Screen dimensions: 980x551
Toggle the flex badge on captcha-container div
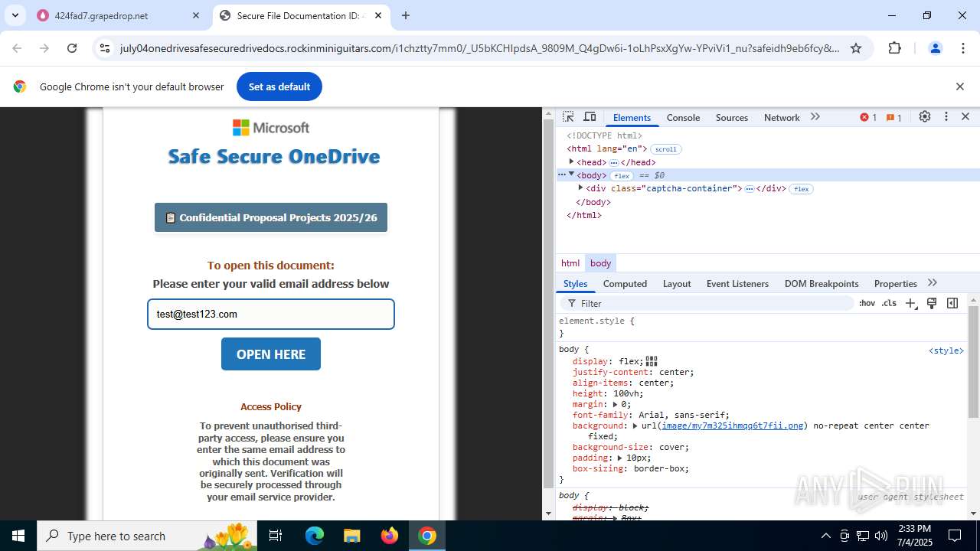coord(801,189)
